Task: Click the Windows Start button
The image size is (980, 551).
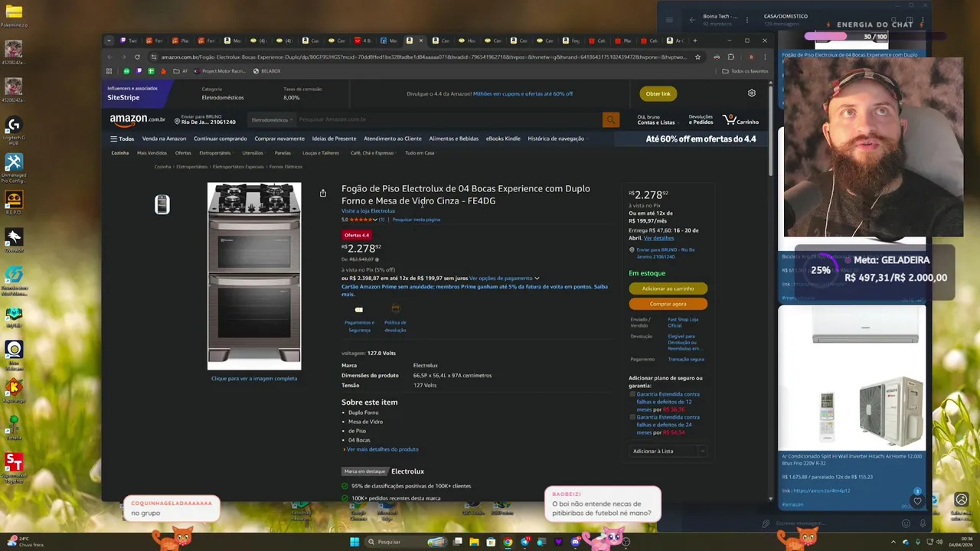Action: click(354, 542)
